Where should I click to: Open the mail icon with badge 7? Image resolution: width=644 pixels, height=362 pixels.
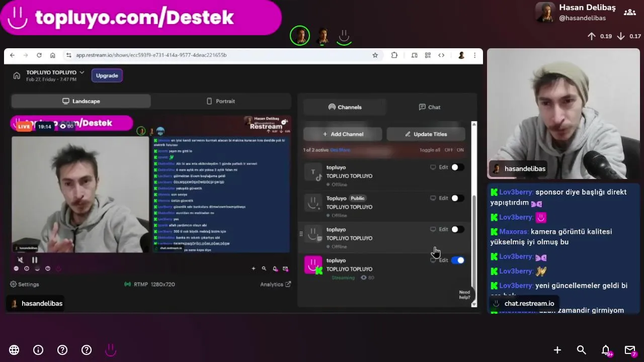point(630,350)
